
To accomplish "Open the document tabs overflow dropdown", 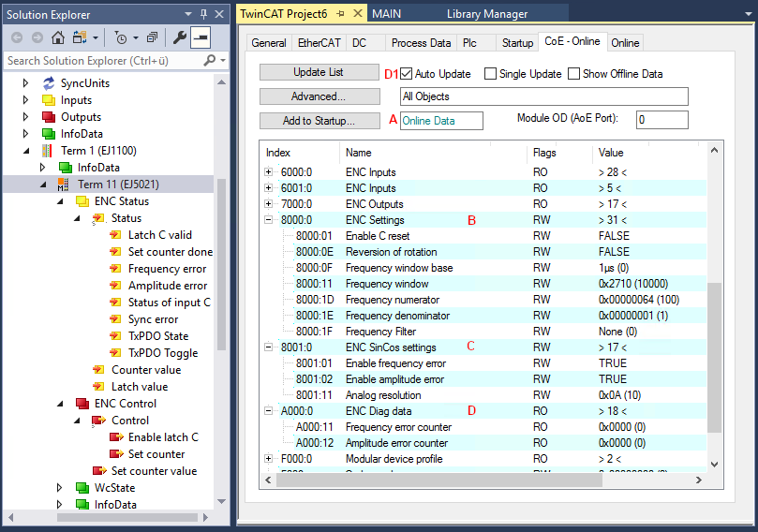I will 749,14.
